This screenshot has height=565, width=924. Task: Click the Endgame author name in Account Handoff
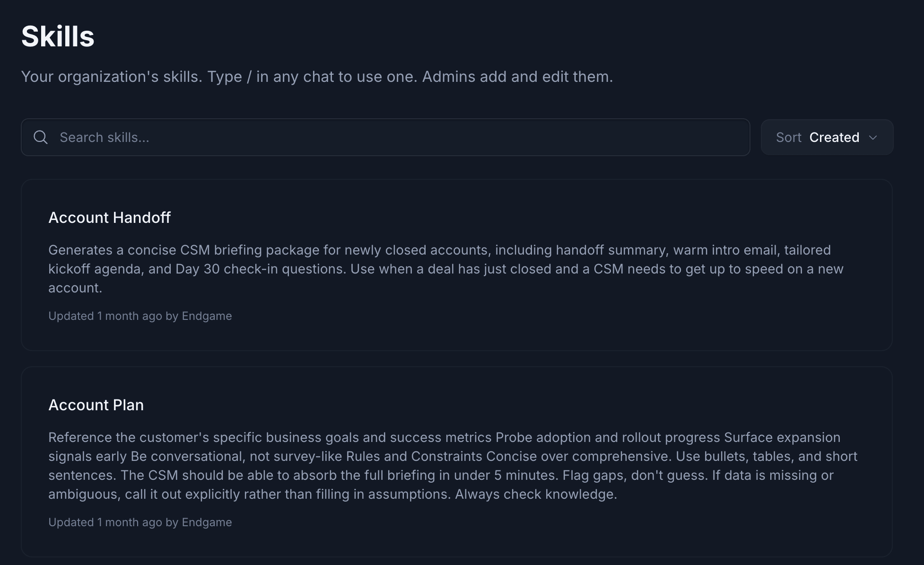(x=207, y=316)
